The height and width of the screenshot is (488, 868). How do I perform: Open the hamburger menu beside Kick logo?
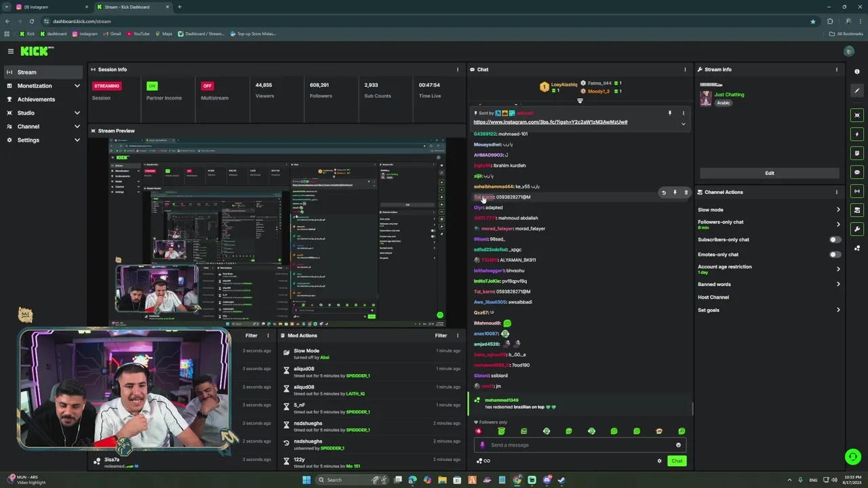click(11, 51)
